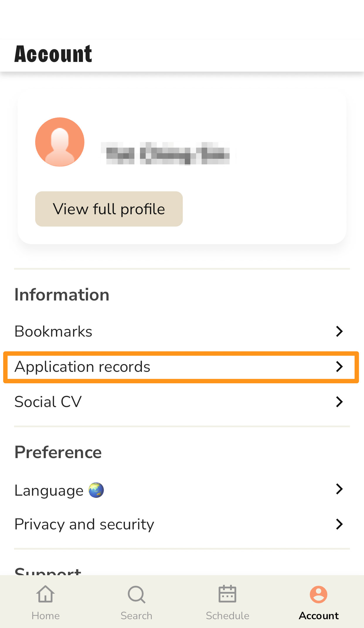Viewport: 364px width, 628px height.
Task: Tap the Home house icon
Action: coord(45,594)
